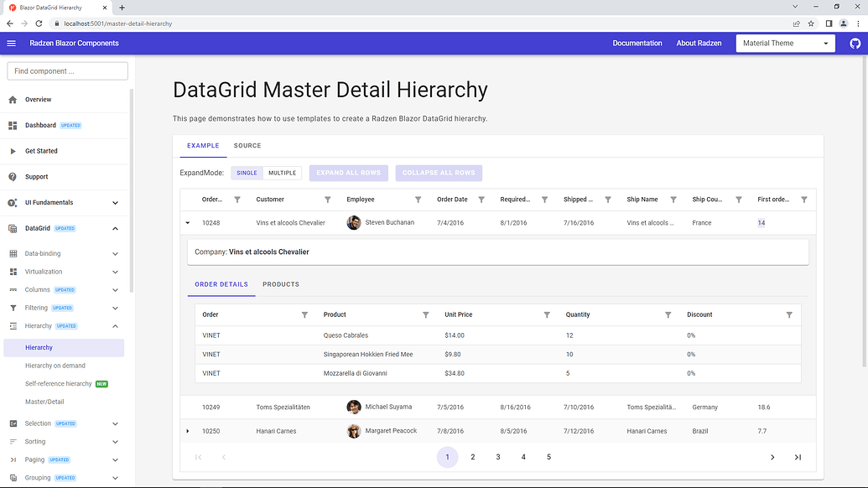Image resolution: width=868 pixels, height=488 pixels.
Task: Click the filter icon on Order Date column
Action: point(481,200)
